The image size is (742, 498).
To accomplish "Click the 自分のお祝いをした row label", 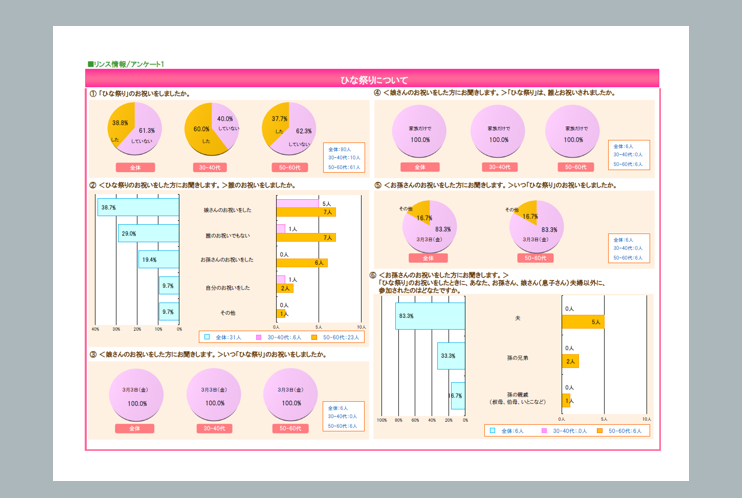I will (228, 288).
